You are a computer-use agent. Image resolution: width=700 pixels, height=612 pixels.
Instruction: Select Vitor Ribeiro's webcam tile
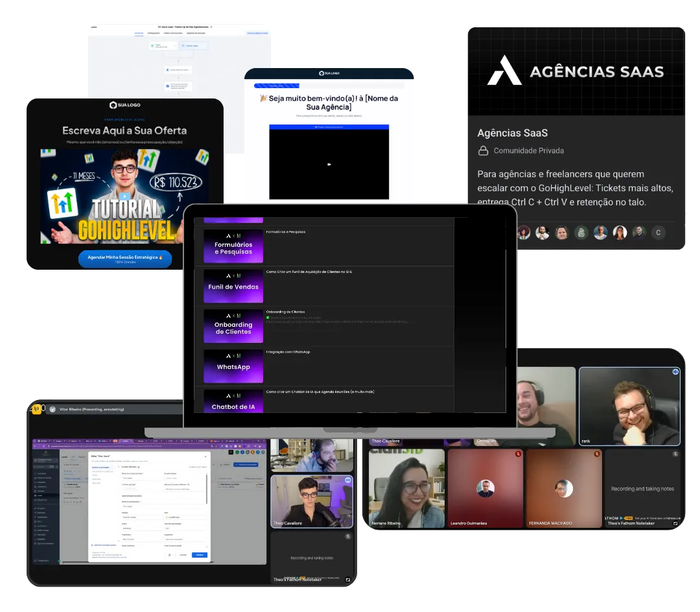tap(312, 455)
